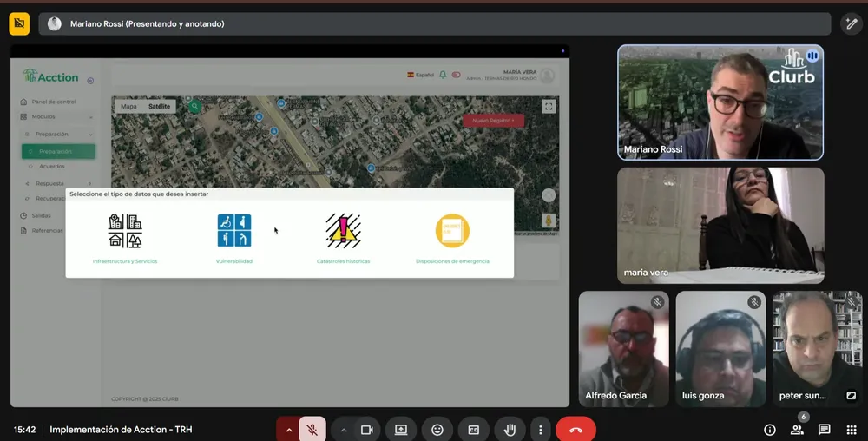868x441 pixels.
Task: Unmute the microphone
Action: point(312,430)
